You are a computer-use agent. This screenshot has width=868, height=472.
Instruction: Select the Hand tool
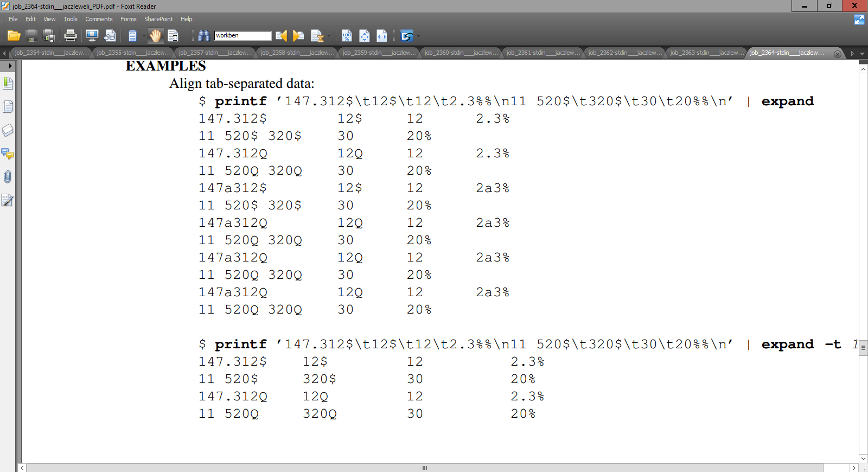156,36
